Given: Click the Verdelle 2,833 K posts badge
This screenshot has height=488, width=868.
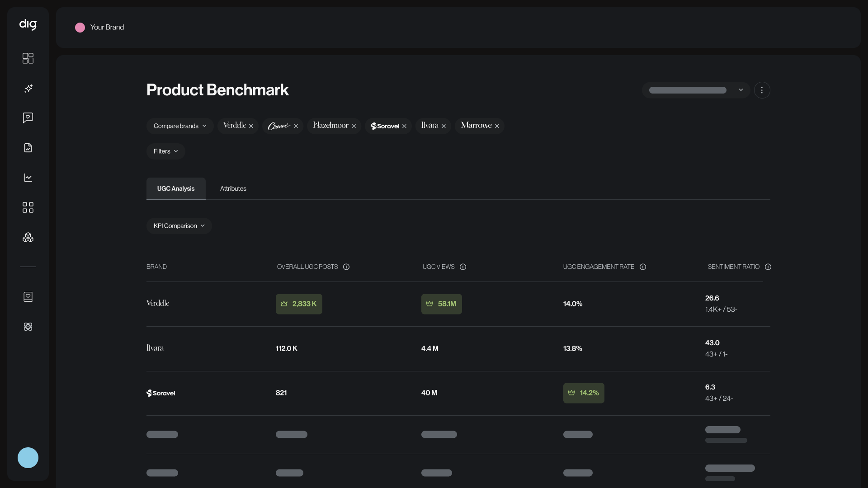Looking at the screenshot, I should [299, 304].
